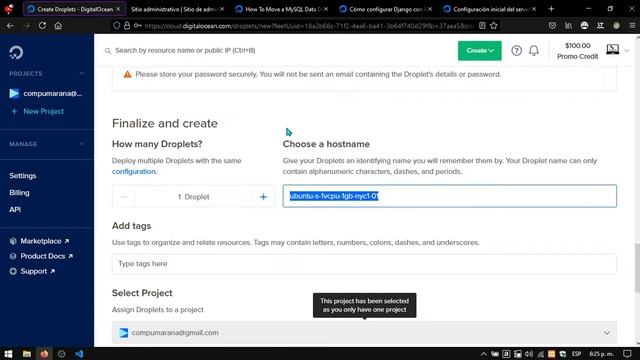Open the Firefox library icon

coord(568,25)
